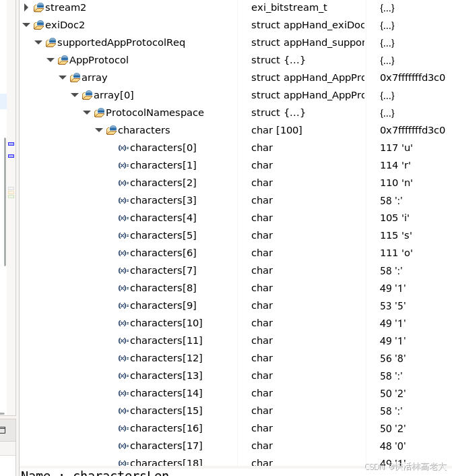
Task: Click the variable icon of characters[10]
Action: [x=123, y=324]
